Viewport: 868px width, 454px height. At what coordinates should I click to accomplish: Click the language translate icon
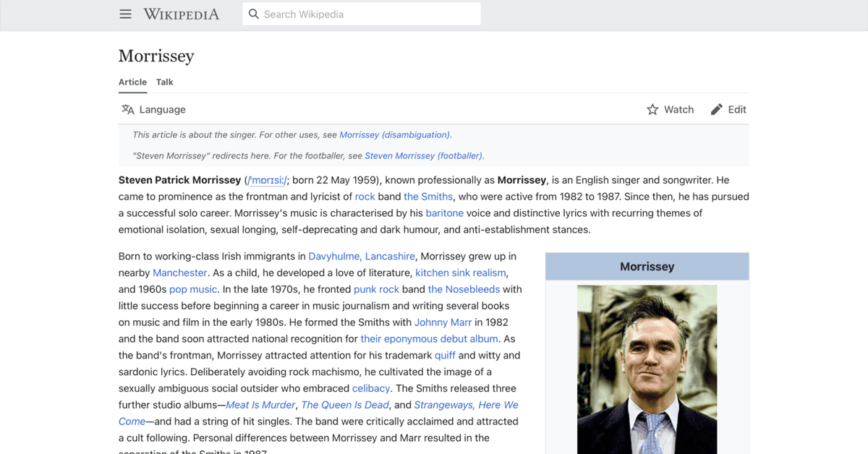point(128,110)
